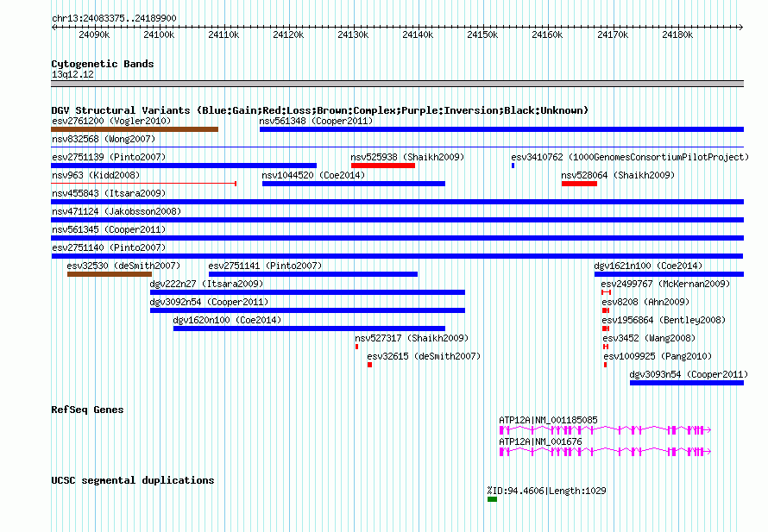
Task: Click esv2499767 (McKernan2009) label
Action: click(x=665, y=284)
